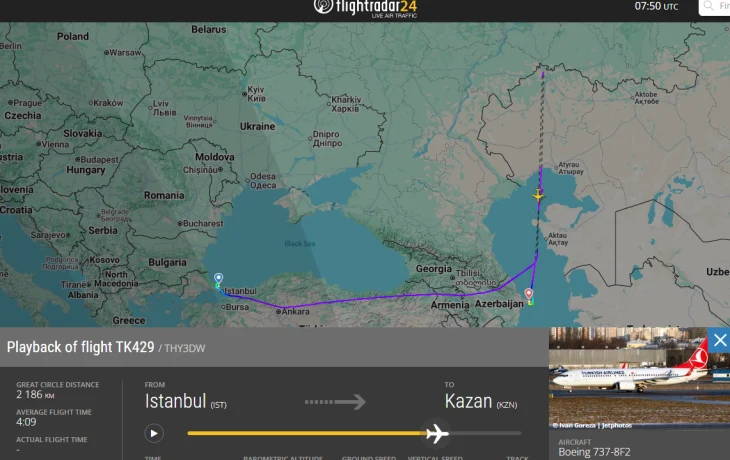The image size is (730, 460).
Task: Click the Black Sea label
Action: point(300,244)
